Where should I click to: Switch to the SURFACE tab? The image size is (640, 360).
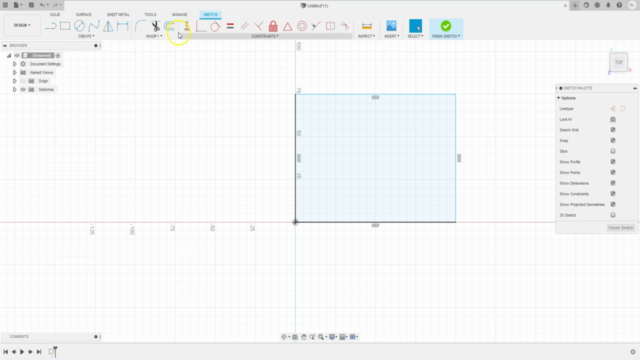pyautogui.click(x=84, y=15)
